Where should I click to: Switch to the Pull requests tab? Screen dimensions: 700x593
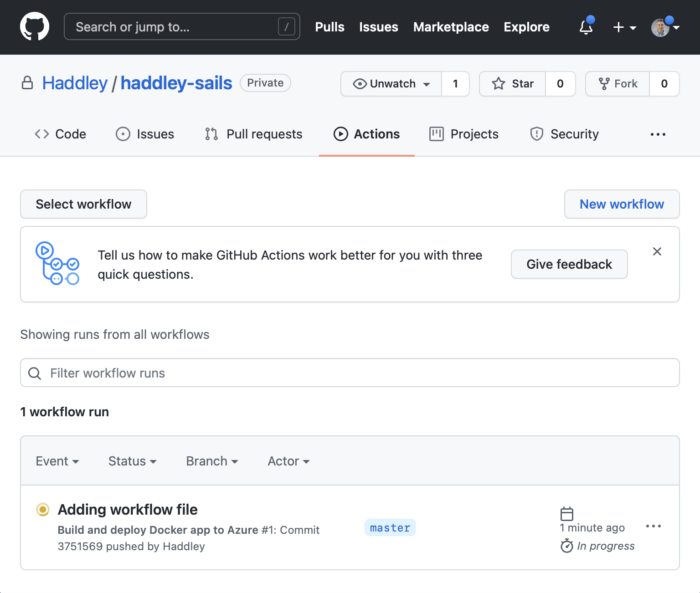pos(254,134)
